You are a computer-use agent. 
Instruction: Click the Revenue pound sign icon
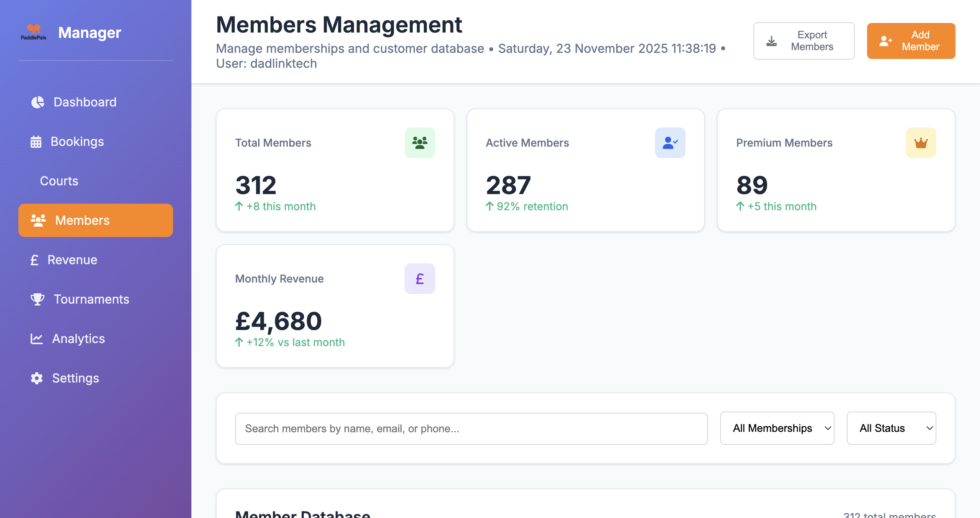tap(34, 260)
